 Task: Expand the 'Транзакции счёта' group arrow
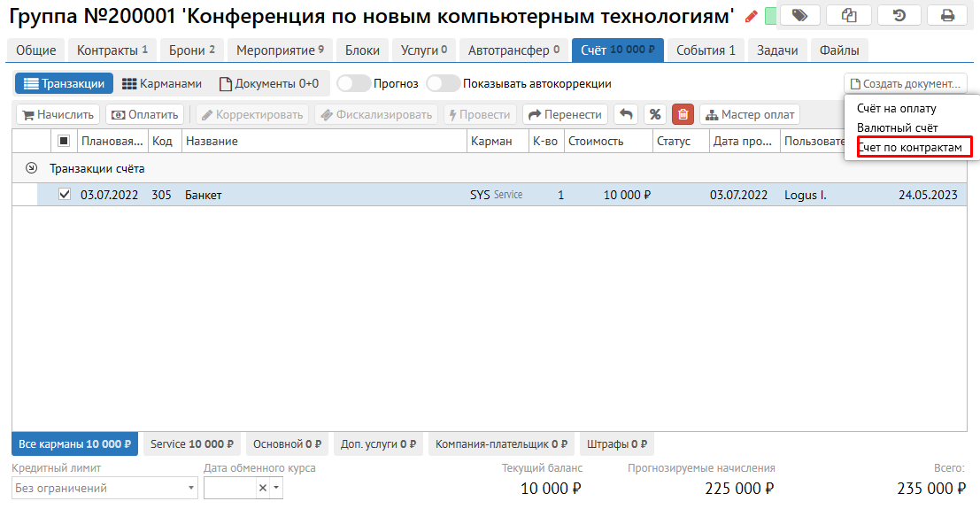(x=31, y=168)
